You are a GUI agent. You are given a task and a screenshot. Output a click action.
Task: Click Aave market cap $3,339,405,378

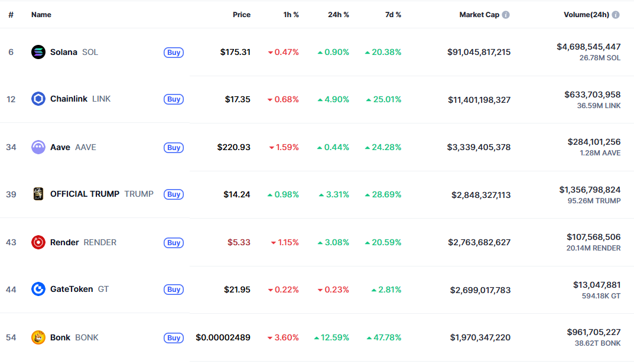(x=479, y=147)
